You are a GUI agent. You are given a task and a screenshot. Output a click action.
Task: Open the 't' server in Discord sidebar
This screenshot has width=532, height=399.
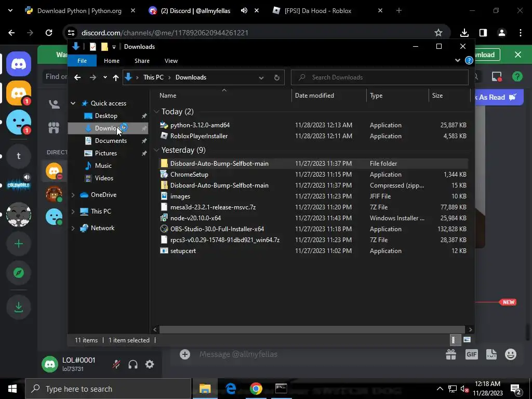(19, 156)
